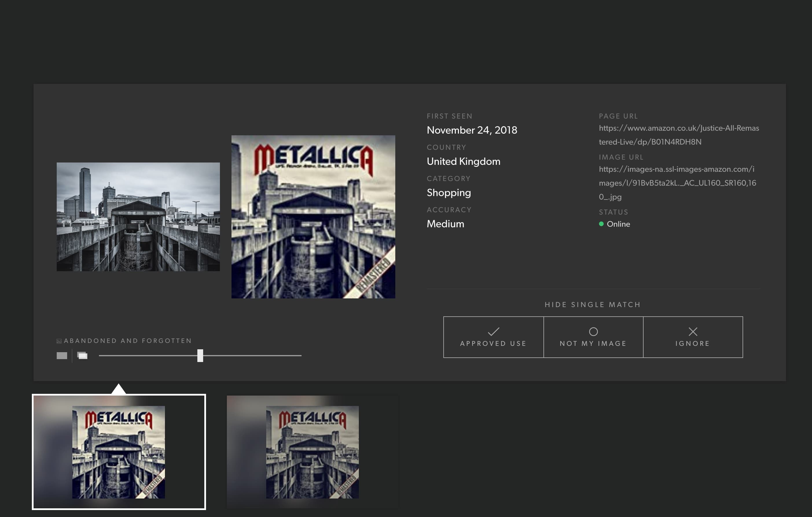Click the X icon for Ignore
Image resolution: width=812 pixels, height=517 pixels.
pos(692,332)
